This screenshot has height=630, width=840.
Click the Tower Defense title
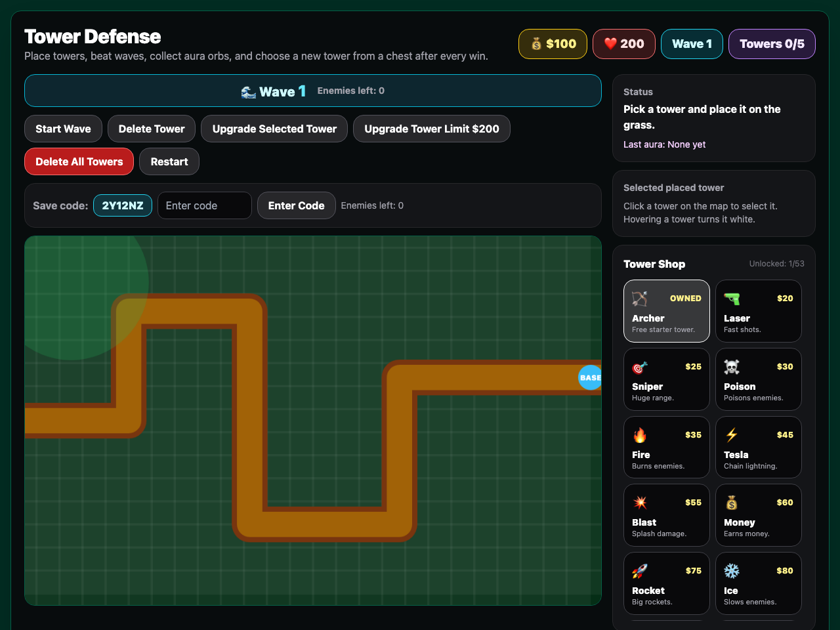(93, 37)
